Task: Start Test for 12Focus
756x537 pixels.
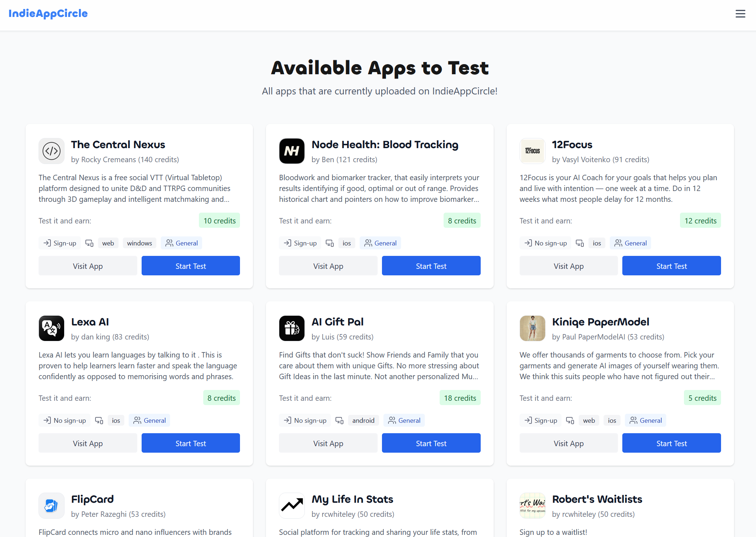Action: [x=671, y=266]
